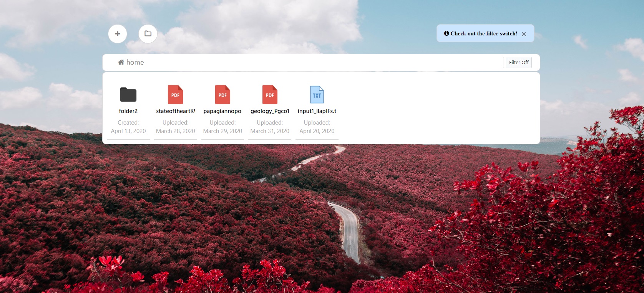Click the April 20, 2020 upload date
Image resolution: width=644 pixels, height=293 pixels.
click(317, 131)
